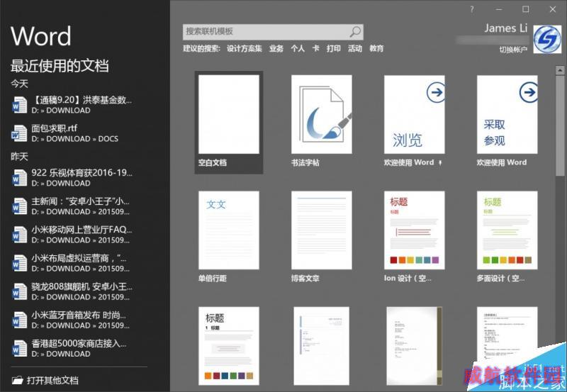Click arrow icon on 浏览 template

[436, 93]
